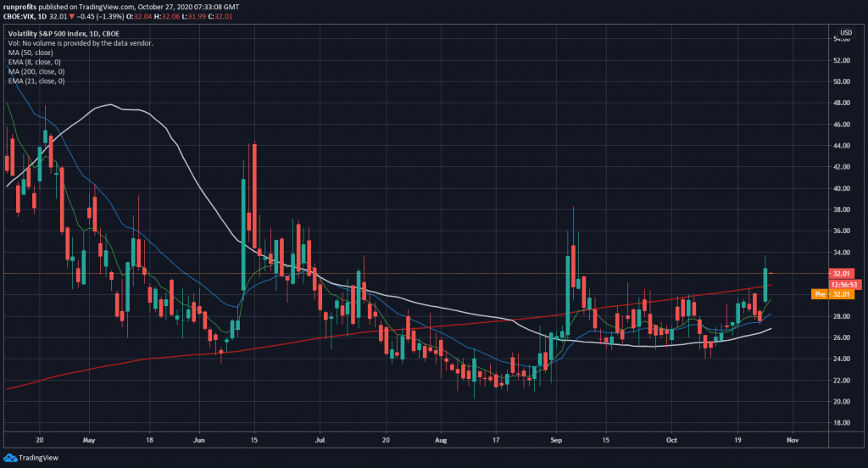Click the Sep label on the time axis

coord(556,441)
